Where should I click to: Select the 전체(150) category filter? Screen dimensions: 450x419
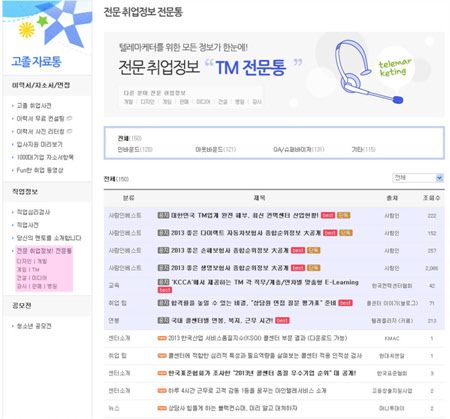[130, 138]
